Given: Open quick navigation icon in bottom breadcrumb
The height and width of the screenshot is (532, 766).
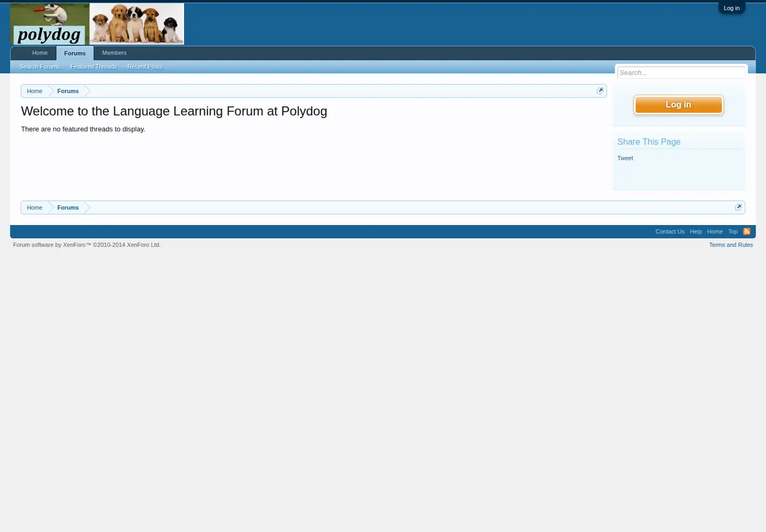Looking at the screenshot, I should 738,207.
